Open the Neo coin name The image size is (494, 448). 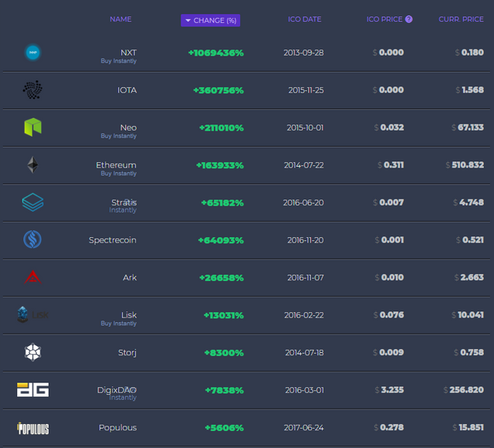128,127
